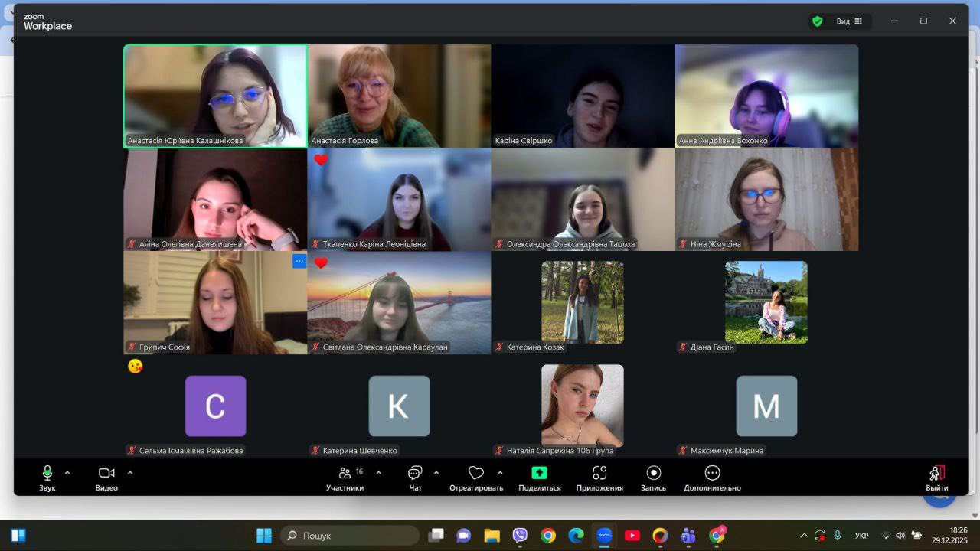The height and width of the screenshot is (551, 980).
Task: Click the K avatar of Катерина Шевченко
Action: (x=399, y=406)
